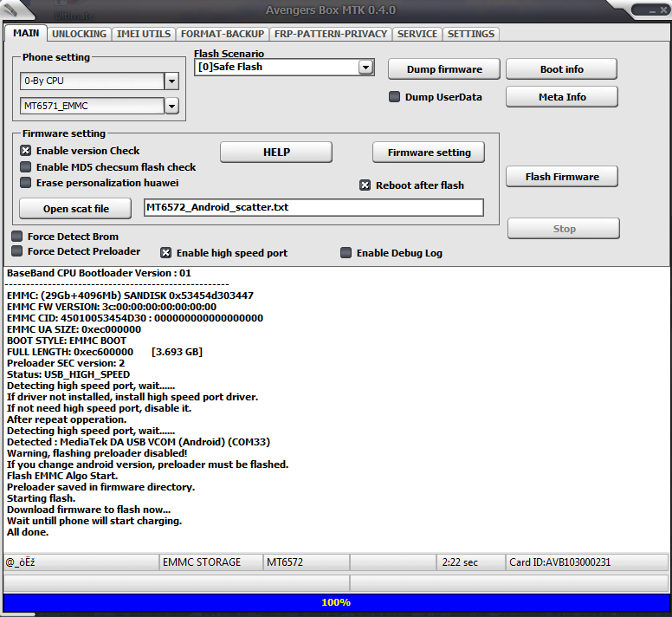Click 'EMMC CID' log line

point(135,318)
